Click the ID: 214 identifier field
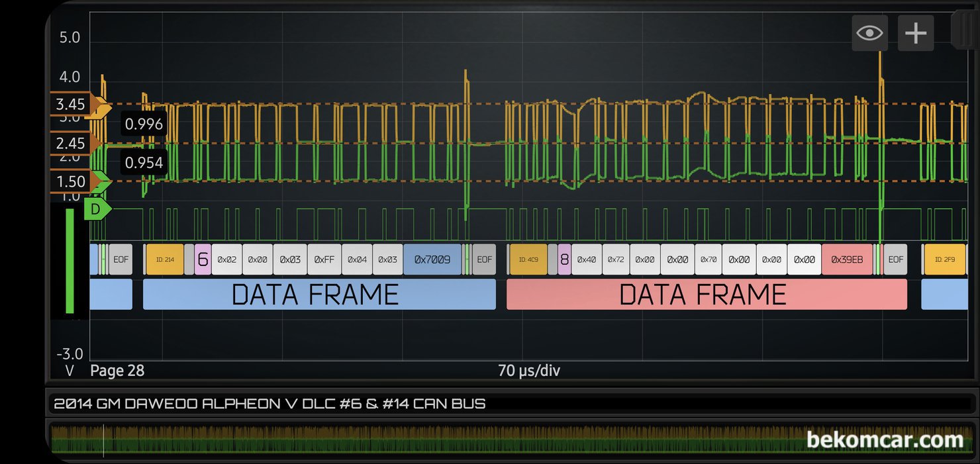The image size is (980, 464). pyautogui.click(x=165, y=259)
